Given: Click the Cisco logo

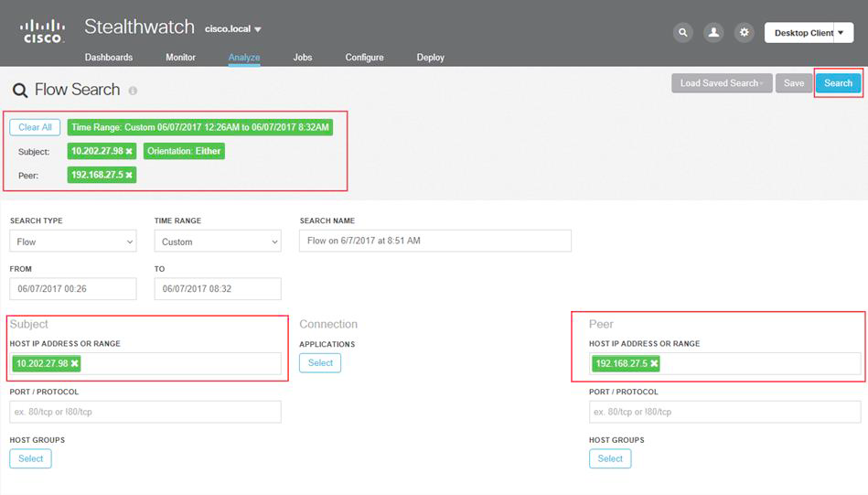Looking at the screenshot, I should [x=43, y=31].
